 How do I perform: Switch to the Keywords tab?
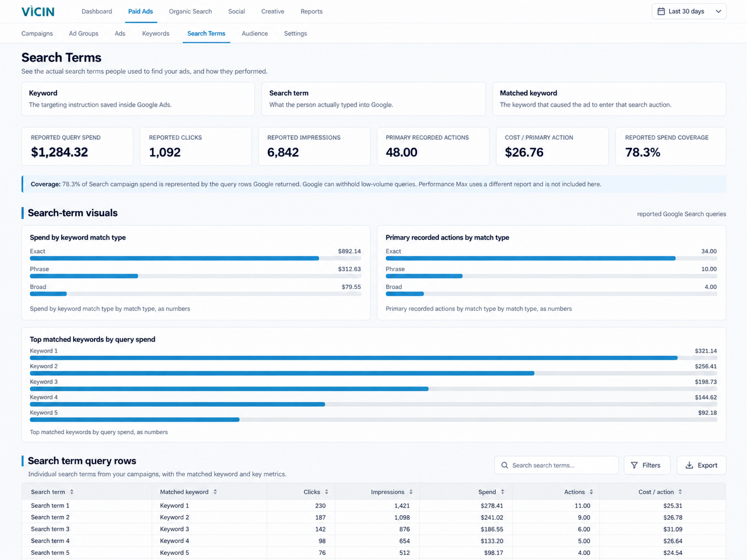[x=156, y=34]
